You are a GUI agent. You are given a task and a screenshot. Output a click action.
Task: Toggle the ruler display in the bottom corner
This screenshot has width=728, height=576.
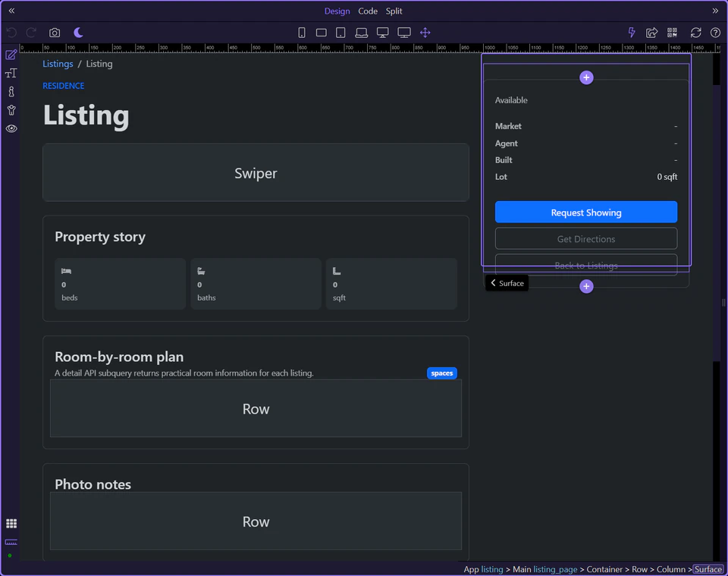pyautogui.click(x=11, y=543)
